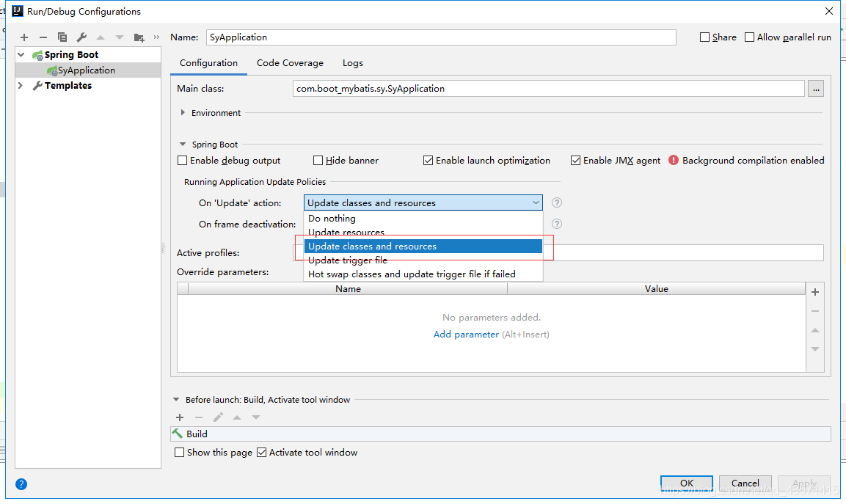
Task: Switch to Code Coverage tab
Action: pos(291,62)
